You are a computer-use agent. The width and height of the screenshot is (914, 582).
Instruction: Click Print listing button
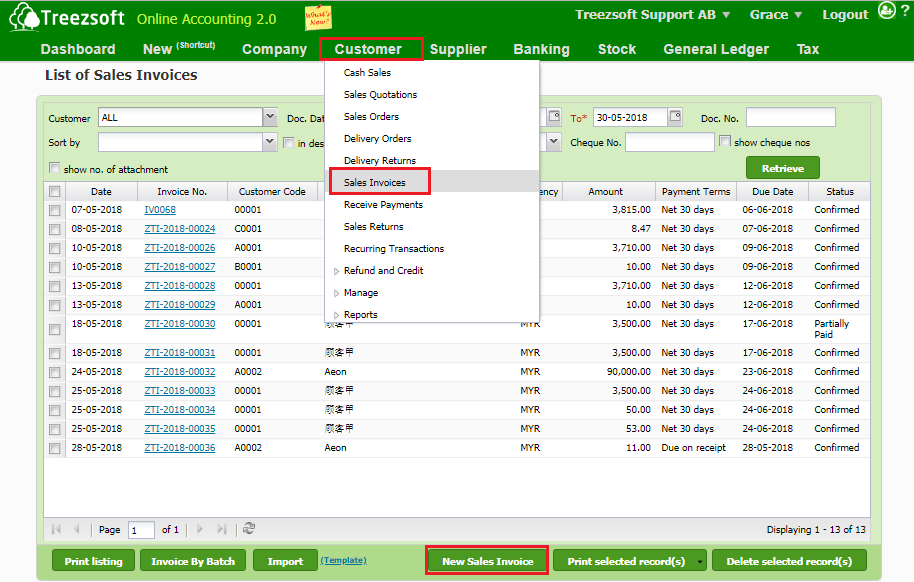(93, 562)
